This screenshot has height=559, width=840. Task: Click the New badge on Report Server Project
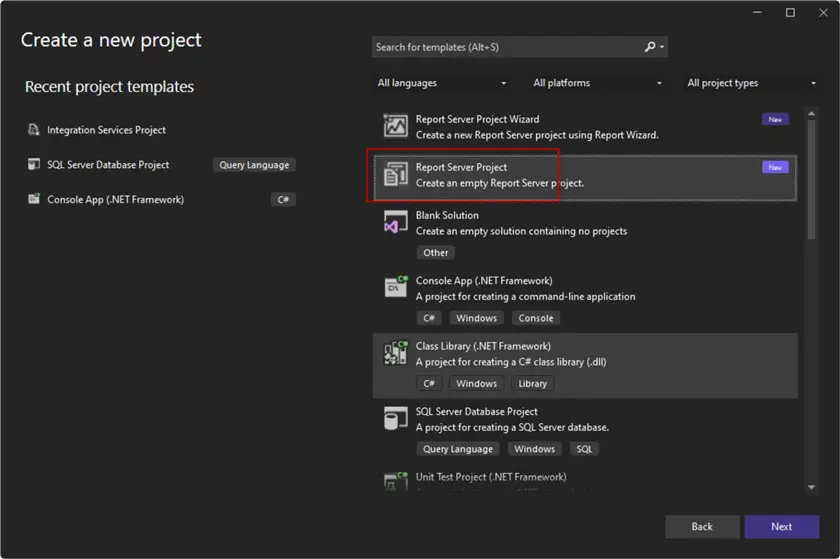(x=775, y=167)
